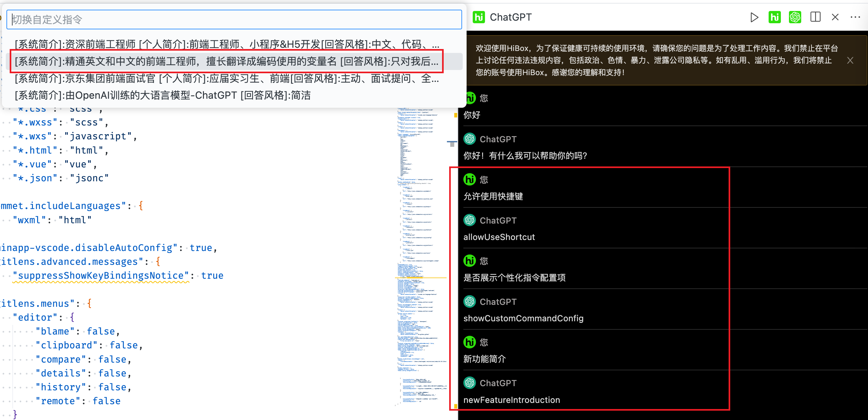Focus the 切换自定义指令 input box
Image resolution: width=868 pixels, height=420 pixels.
pos(234,20)
